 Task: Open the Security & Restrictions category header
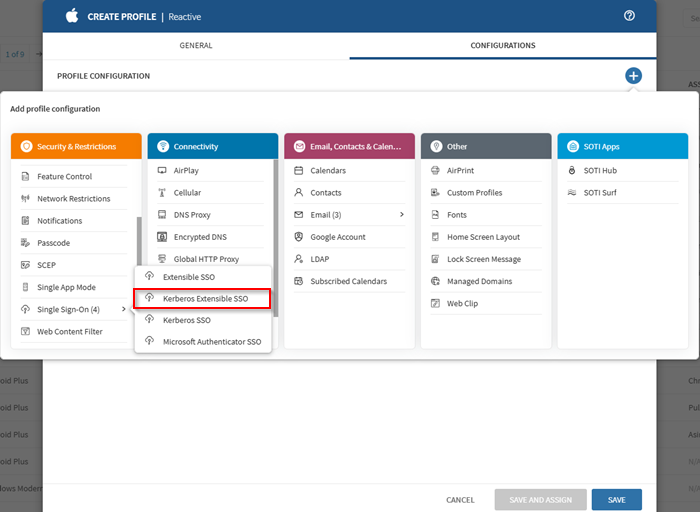point(76,146)
